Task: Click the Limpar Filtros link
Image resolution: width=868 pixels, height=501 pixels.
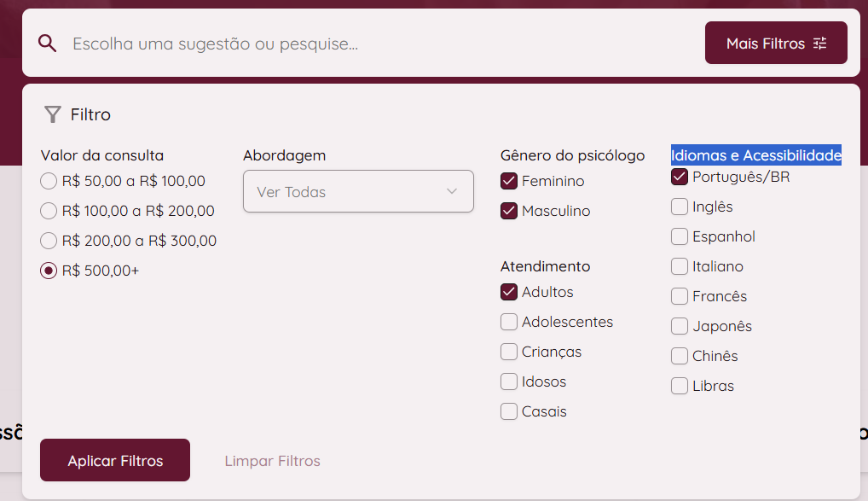Action: coord(273,461)
